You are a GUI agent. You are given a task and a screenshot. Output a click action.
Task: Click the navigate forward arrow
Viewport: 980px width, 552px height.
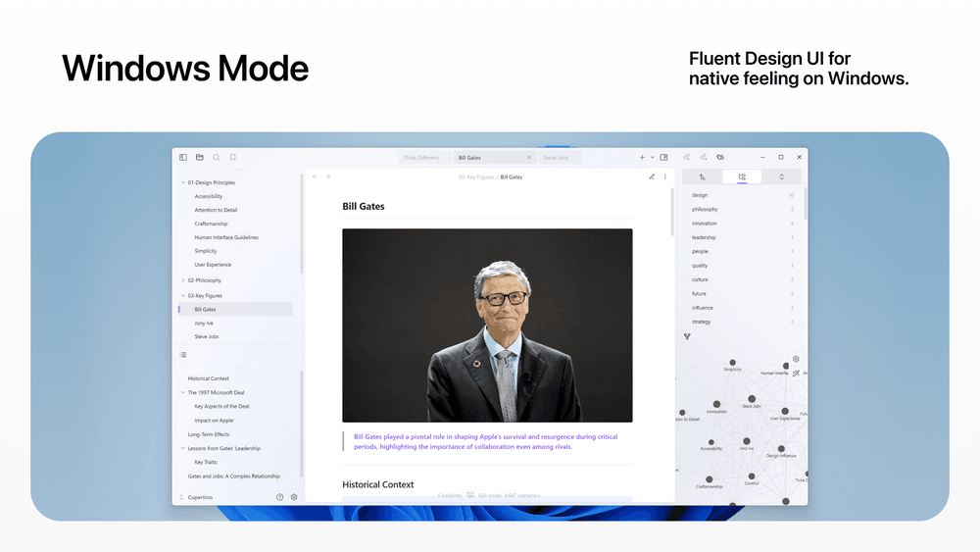click(x=328, y=176)
